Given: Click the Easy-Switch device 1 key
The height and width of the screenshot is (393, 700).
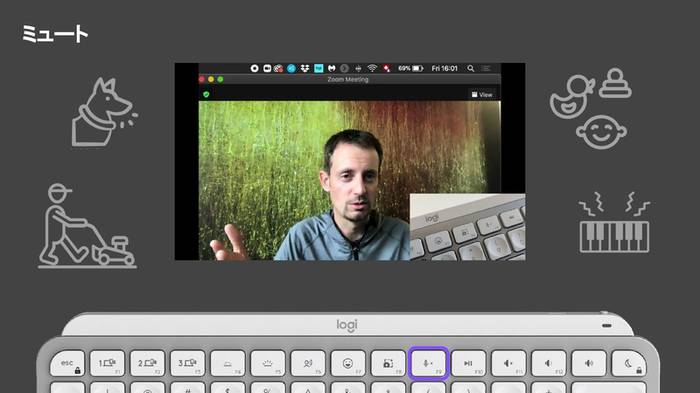Looking at the screenshot, I should 107,364.
